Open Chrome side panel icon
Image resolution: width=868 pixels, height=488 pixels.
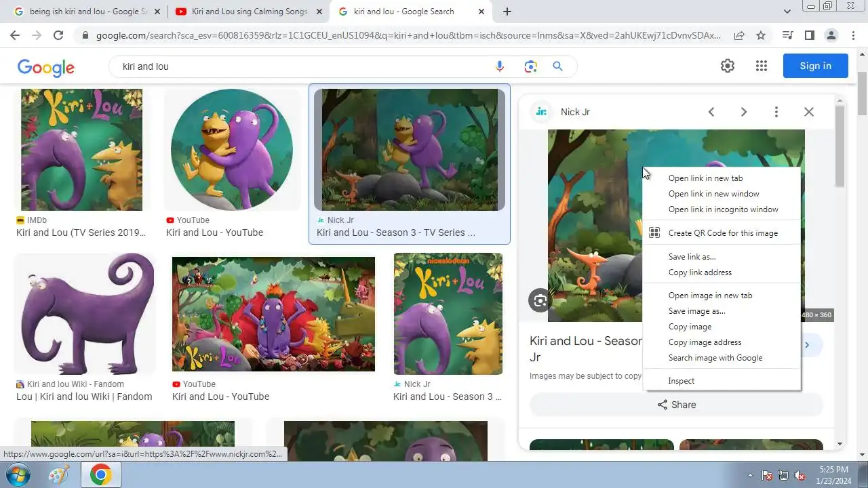[x=809, y=35]
